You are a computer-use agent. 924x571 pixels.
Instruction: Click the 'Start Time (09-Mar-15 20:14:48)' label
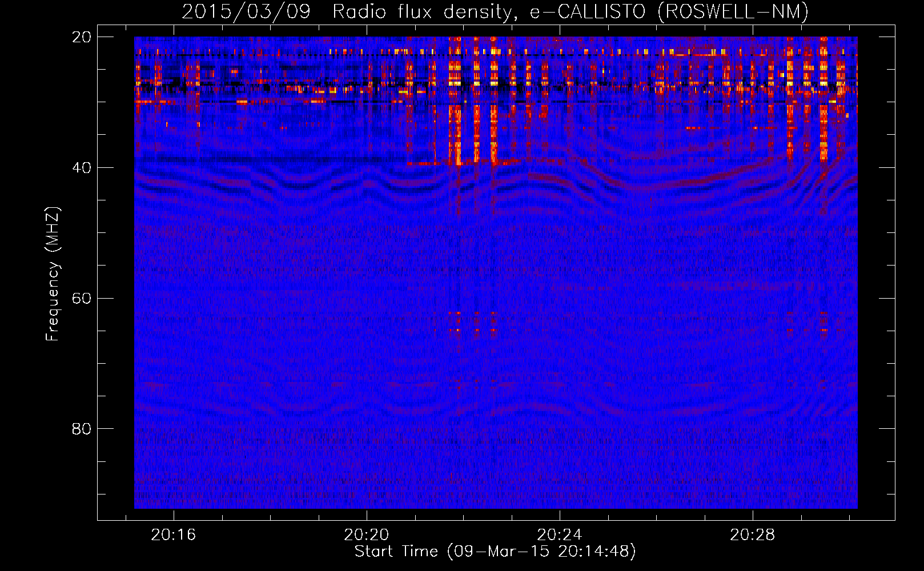pos(495,551)
